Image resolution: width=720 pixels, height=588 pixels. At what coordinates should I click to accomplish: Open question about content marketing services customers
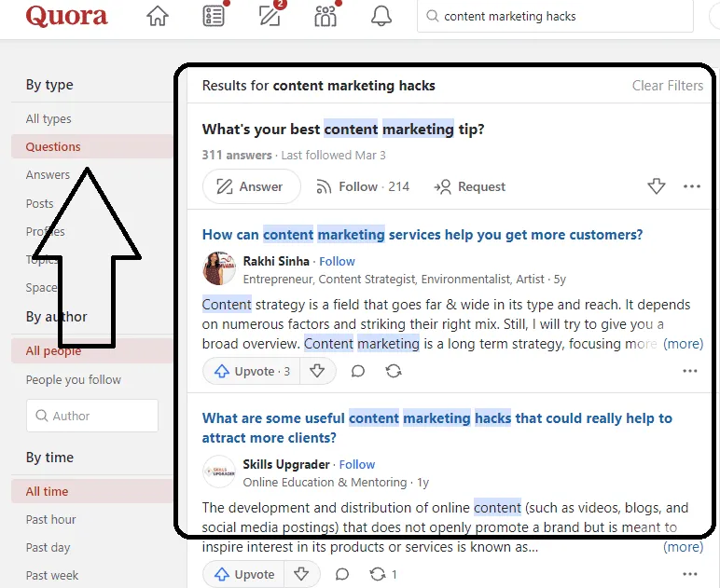422,235
